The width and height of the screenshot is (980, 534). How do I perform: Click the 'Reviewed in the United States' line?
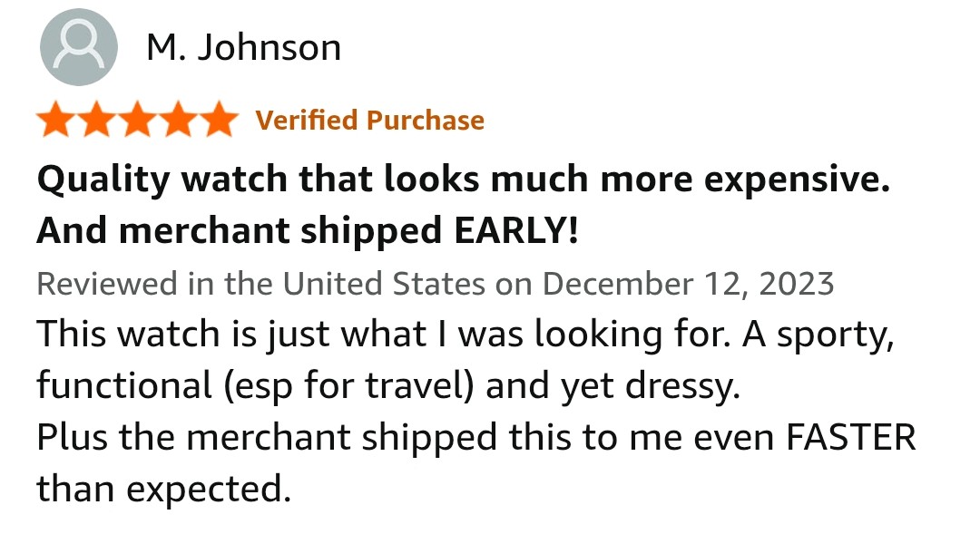[x=436, y=284]
